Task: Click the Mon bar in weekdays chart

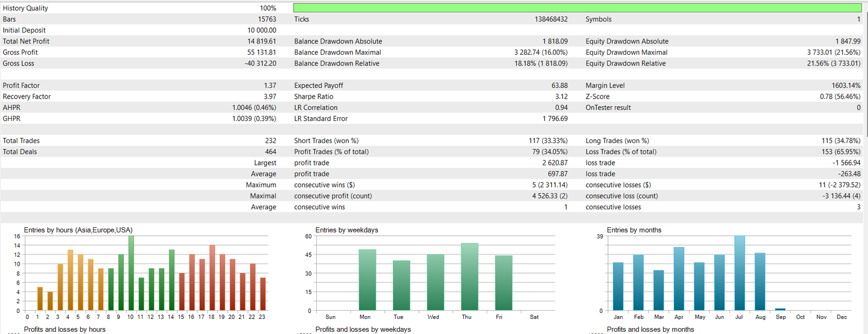Action: click(367, 280)
